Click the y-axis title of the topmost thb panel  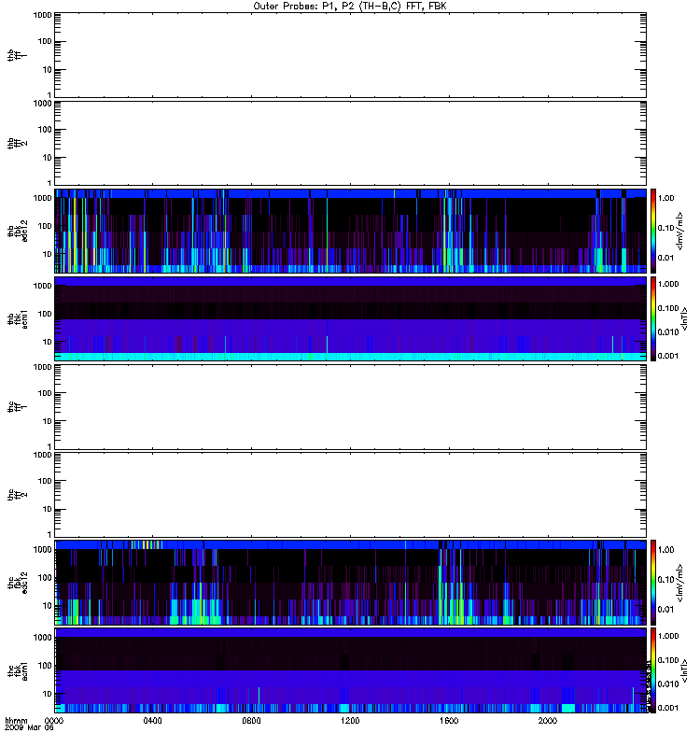coord(17,55)
